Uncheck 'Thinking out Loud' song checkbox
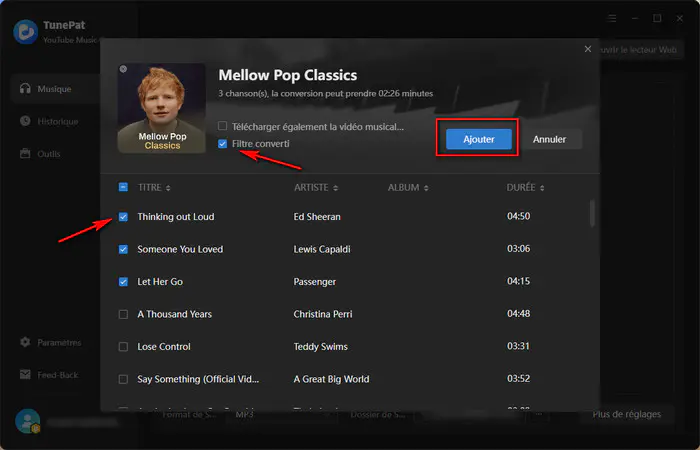The image size is (700, 450). point(123,217)
